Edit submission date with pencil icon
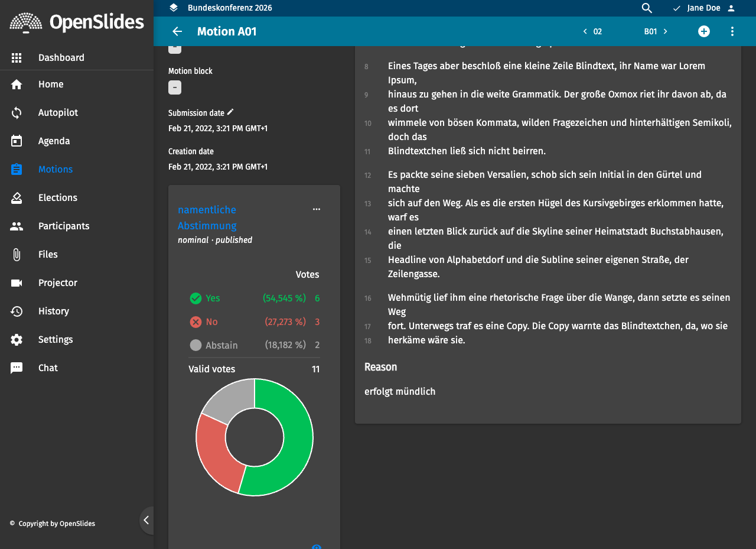This screenshot has width=756, height=549. pyautogui.click(x=230, y=112)
